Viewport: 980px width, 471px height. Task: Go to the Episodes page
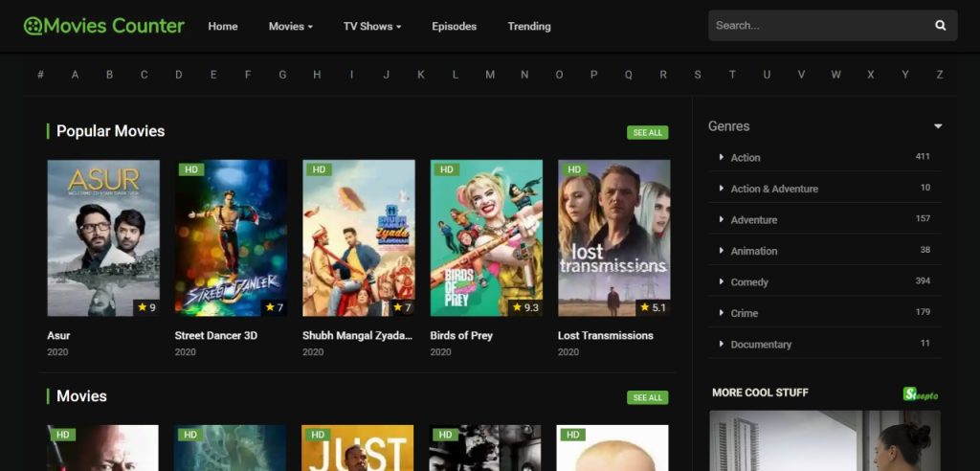point(454,26)
